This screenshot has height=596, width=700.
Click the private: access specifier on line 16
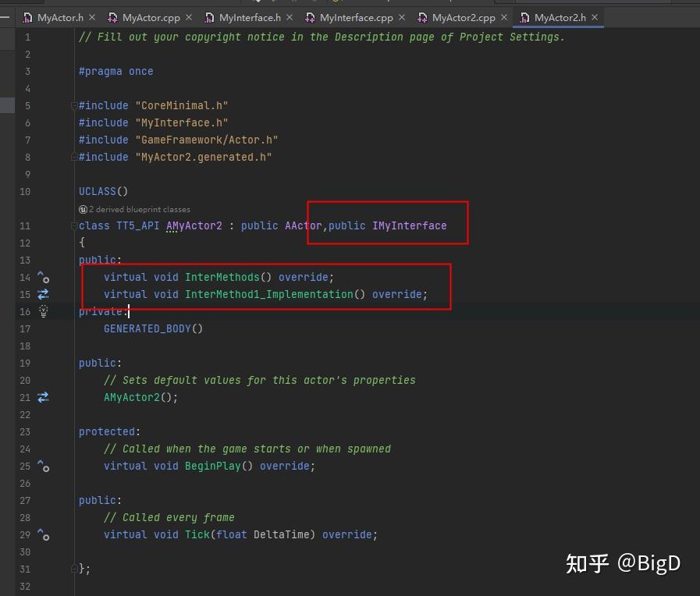[103, 311]
